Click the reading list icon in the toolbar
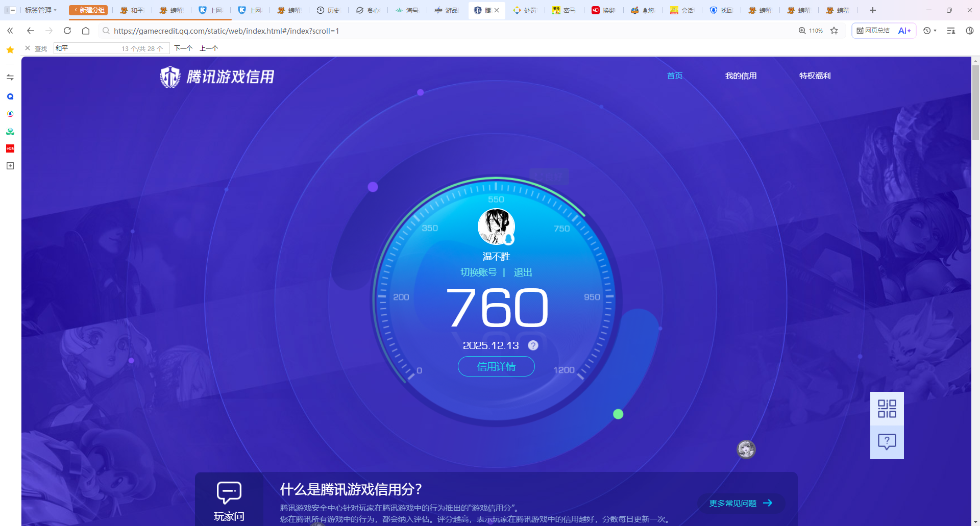The height and width of the screenshot is (526, 980). pos(950,31)
